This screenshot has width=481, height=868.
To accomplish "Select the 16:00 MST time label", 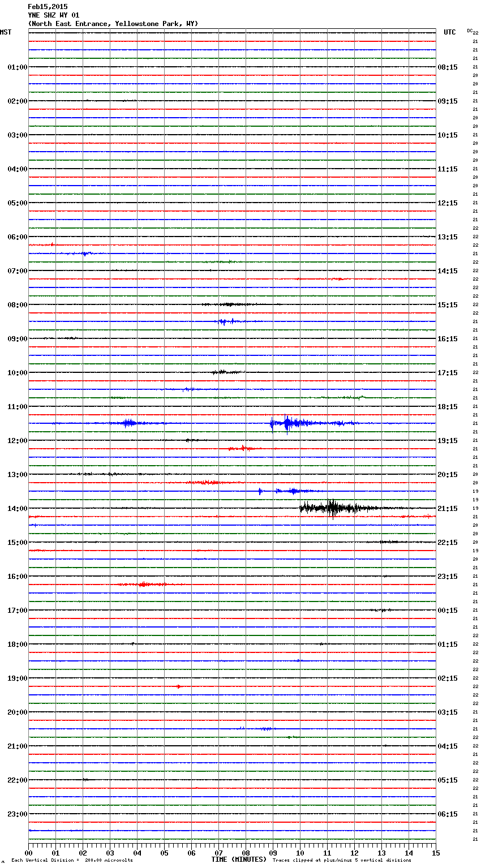I will click(x=17, y=577).
